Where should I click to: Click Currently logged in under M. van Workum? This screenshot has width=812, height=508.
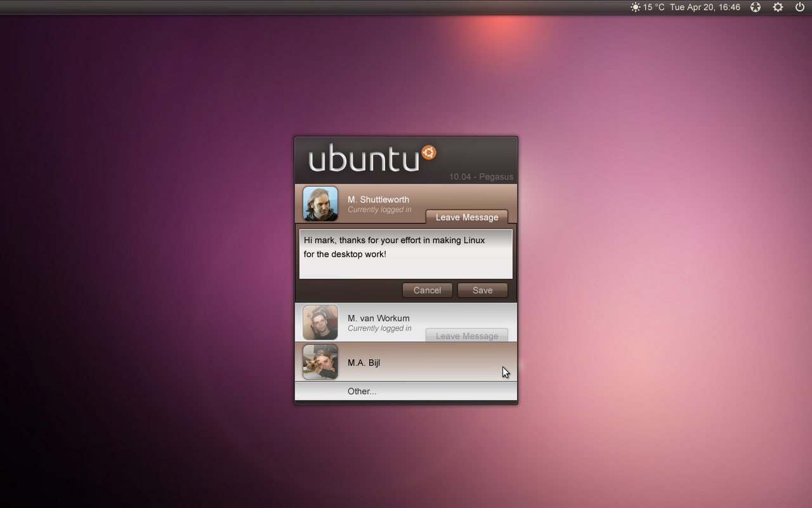pyautogui.click(x=379, y=328)
